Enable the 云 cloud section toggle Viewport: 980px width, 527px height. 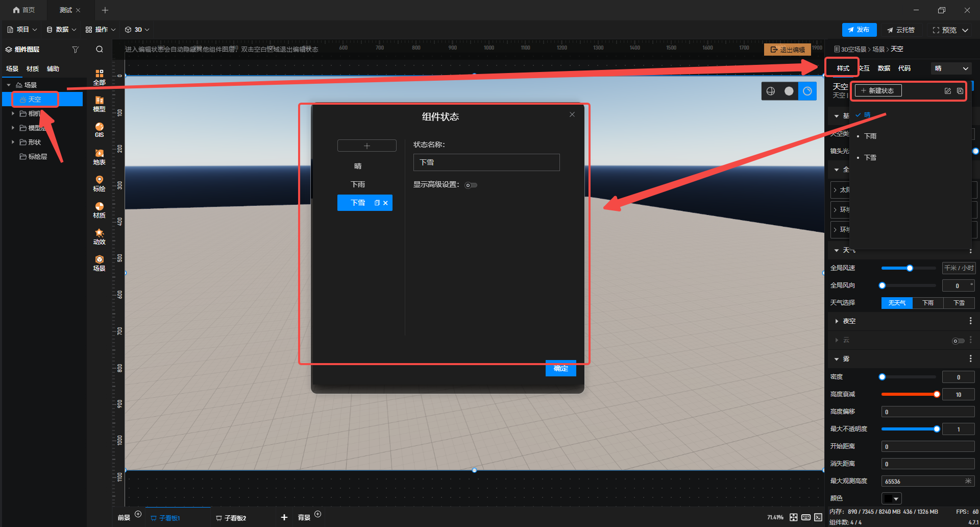[x=958, y=341]
